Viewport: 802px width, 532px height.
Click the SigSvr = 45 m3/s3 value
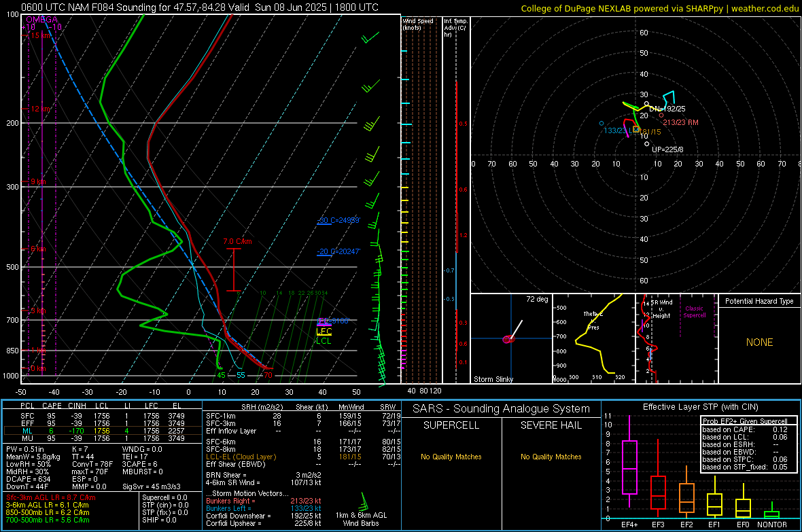pyautogui.click(x=152, y=487)
